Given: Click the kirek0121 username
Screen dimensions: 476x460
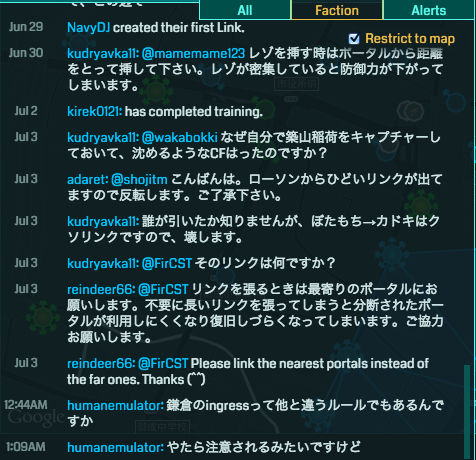Looking at the screenshot, I should 95,112.
